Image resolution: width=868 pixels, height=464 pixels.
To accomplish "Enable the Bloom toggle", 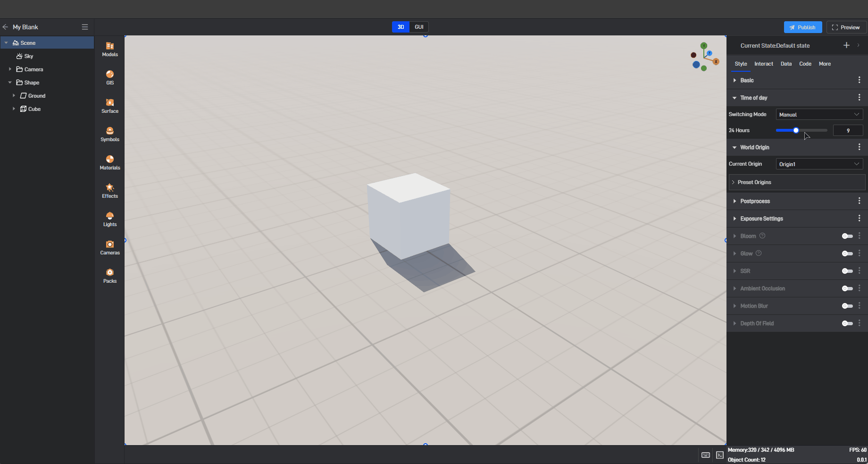I will pyautogui.click(x=847, y=236).
